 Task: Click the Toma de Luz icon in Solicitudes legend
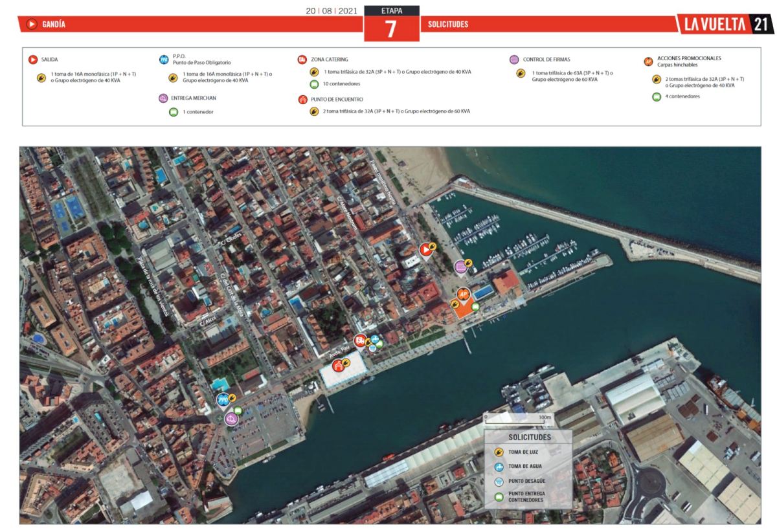[x=499, y=452]
